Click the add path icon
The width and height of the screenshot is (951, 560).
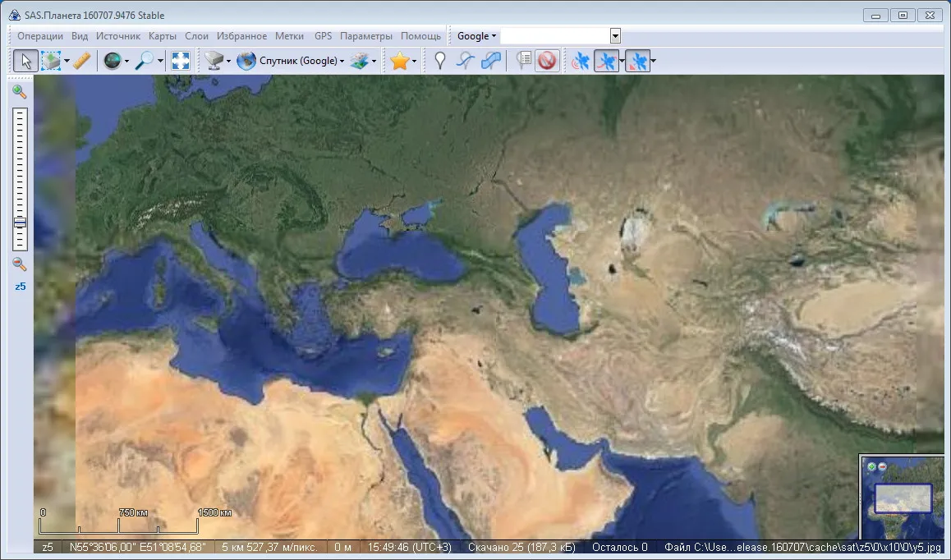pos(465,61)
